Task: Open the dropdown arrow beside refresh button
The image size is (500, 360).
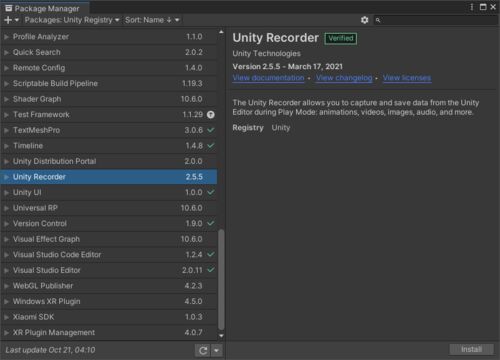Action: [217, 350]
